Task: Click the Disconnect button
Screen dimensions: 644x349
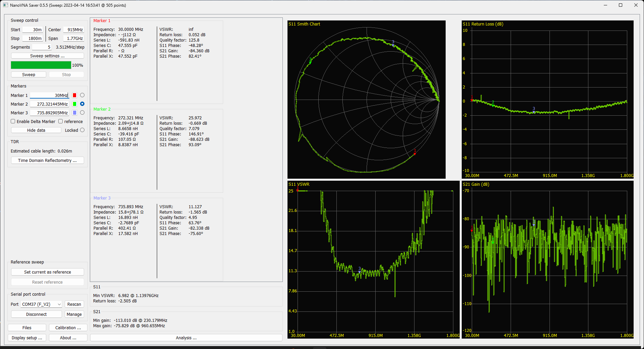Action: (37, 314)
